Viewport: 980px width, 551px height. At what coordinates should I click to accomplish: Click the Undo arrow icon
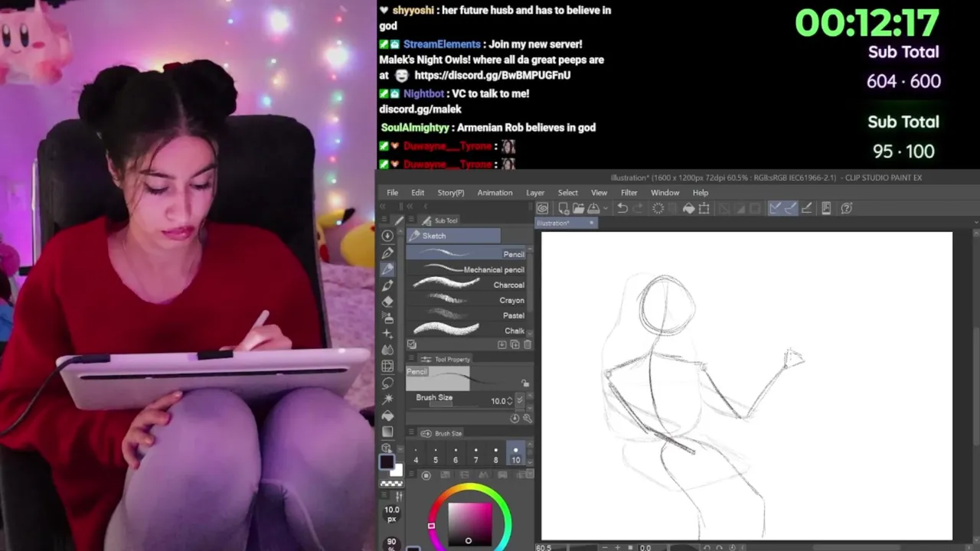tap(622, 208)
